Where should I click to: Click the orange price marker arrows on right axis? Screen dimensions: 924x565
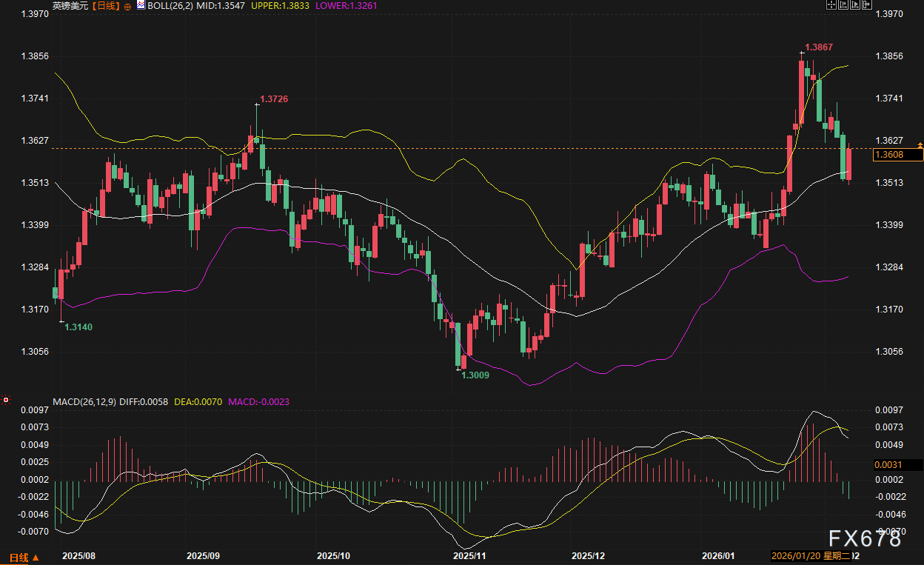(x=920, y=144)
